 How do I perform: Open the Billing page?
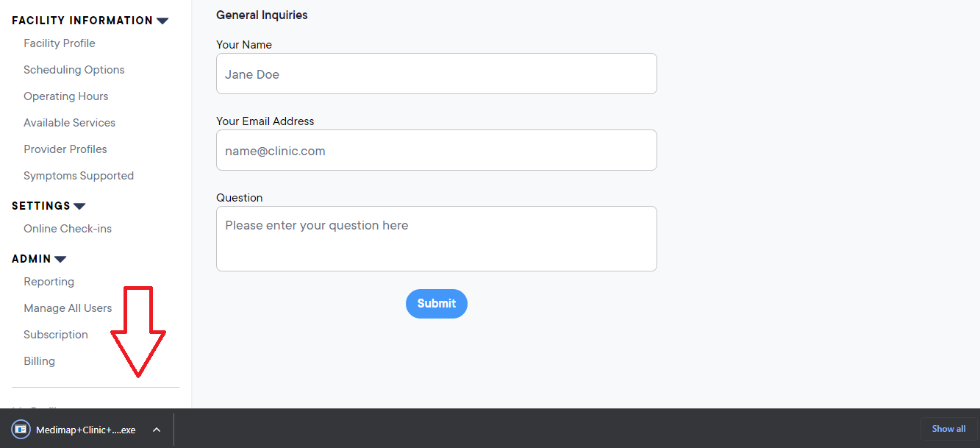[x=40, y=361]
